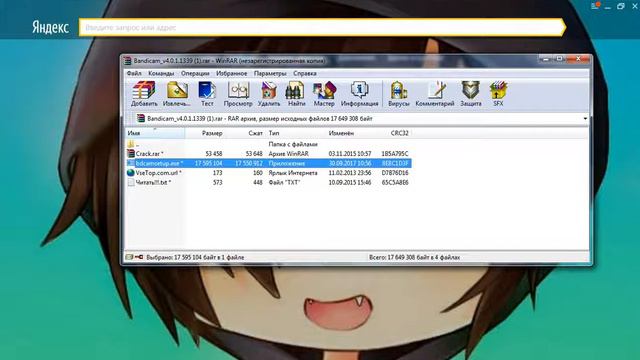The image size is (640, 360).
Task: Click the drive icon in status bar
Action: [x=129, y=257]
